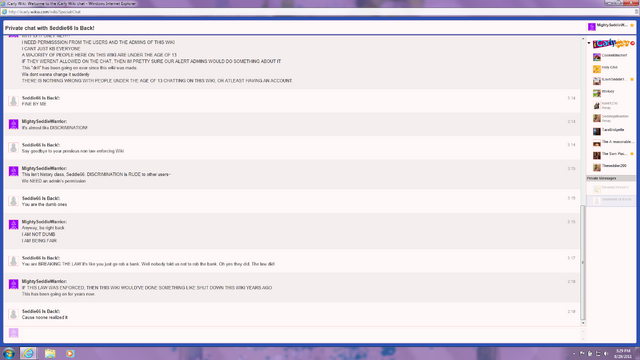Click Action Center flag in system tray
Screen dimensions: 640x360
[582, 353]
